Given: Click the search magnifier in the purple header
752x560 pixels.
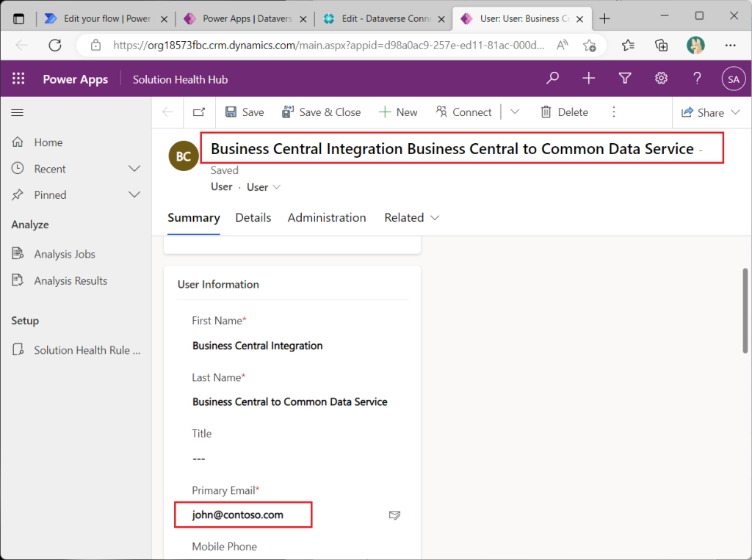Looking at the screenshot, I should [x=552, y=78].
